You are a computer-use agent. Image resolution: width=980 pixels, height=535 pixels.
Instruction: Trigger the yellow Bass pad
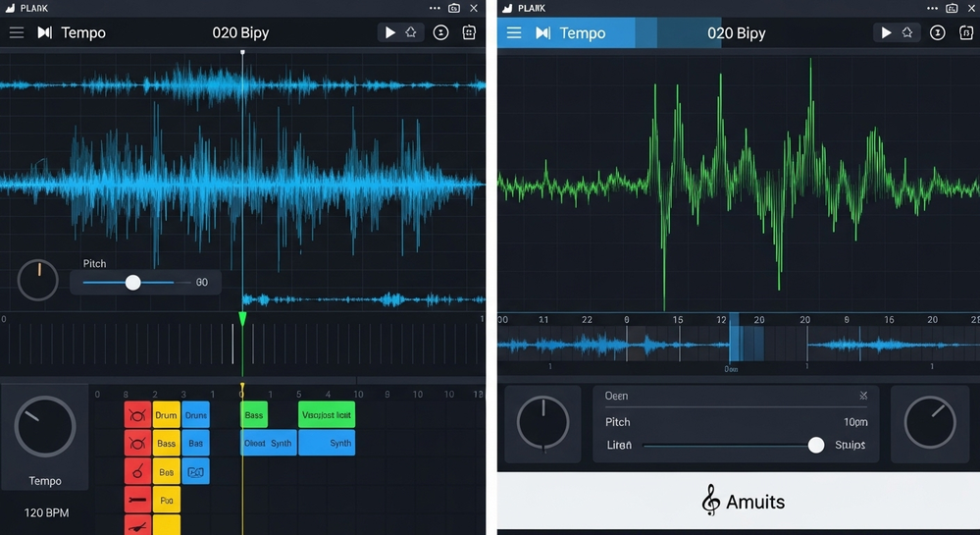(x=166, y=443)
